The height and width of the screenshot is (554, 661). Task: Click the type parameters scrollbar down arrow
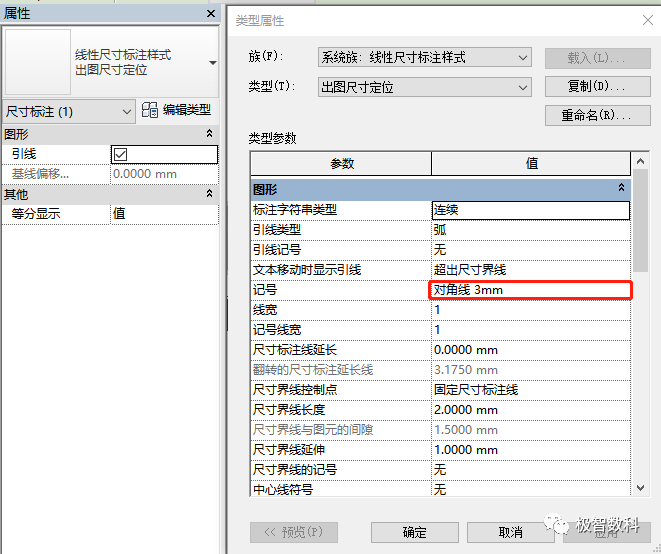[640, 488]
